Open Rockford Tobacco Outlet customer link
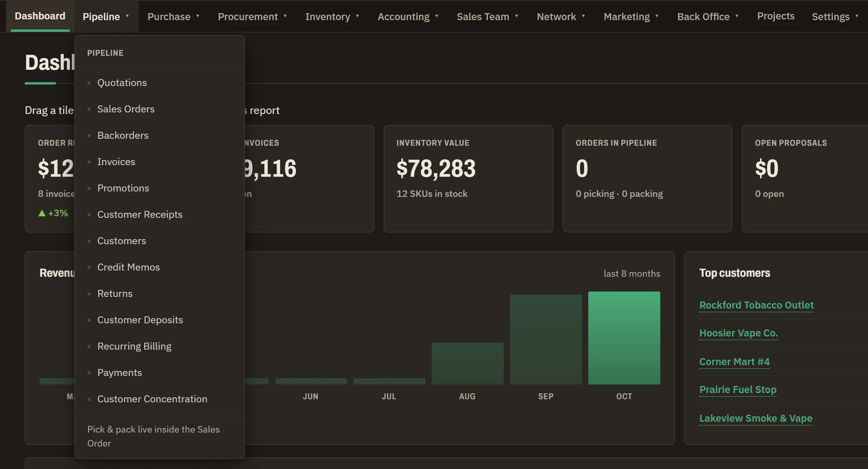The height and width of the screenshot is (469, 868). [x=756, y=305]
